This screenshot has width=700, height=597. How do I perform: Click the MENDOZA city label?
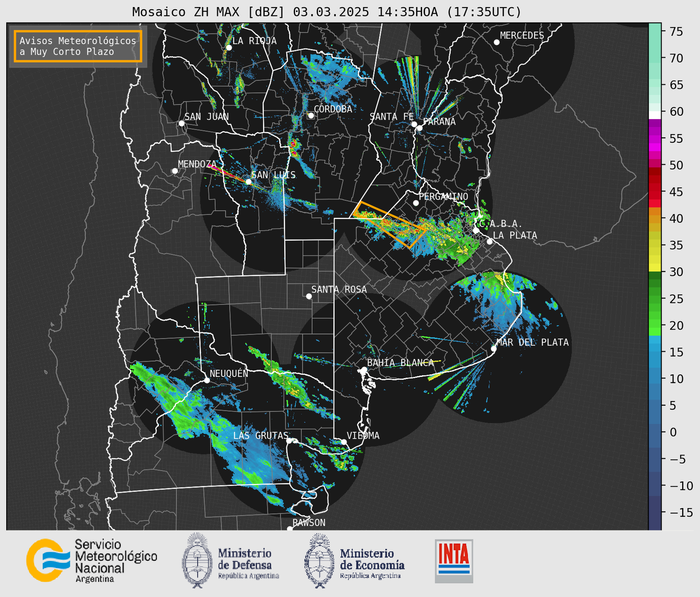coord(198,164)
